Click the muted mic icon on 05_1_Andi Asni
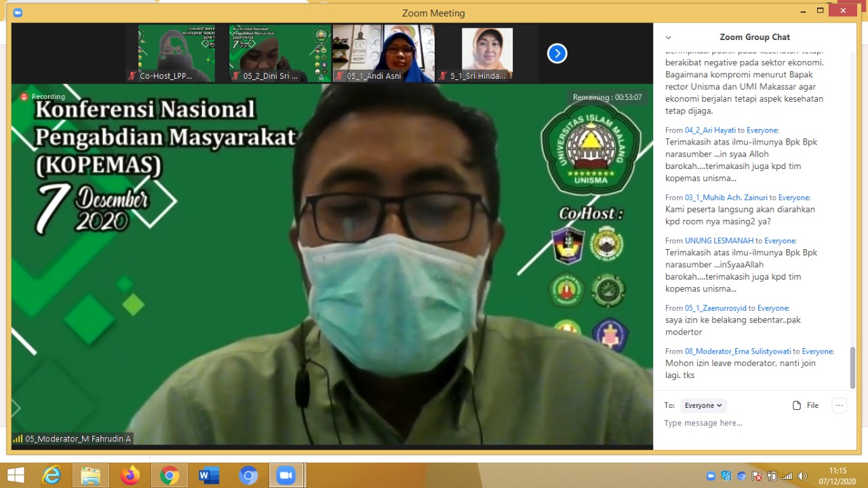This screenshot has height=488, width=868. (x=340, y=76)
